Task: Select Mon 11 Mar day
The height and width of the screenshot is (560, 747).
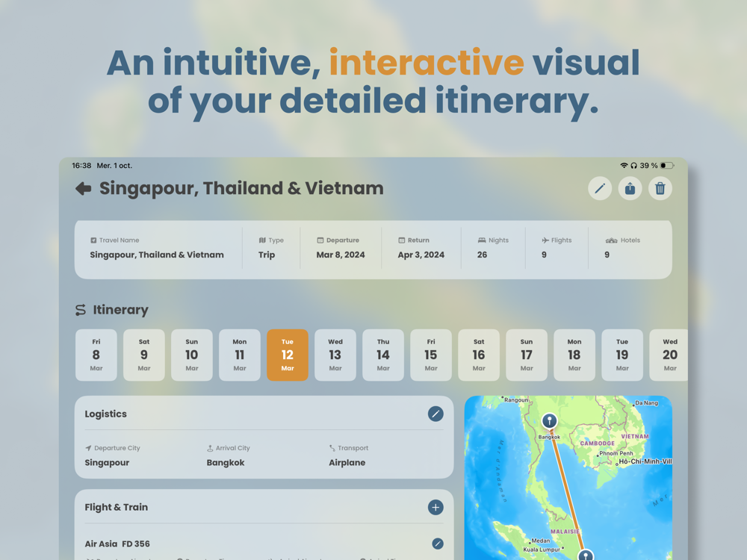Action: [240, 355]
